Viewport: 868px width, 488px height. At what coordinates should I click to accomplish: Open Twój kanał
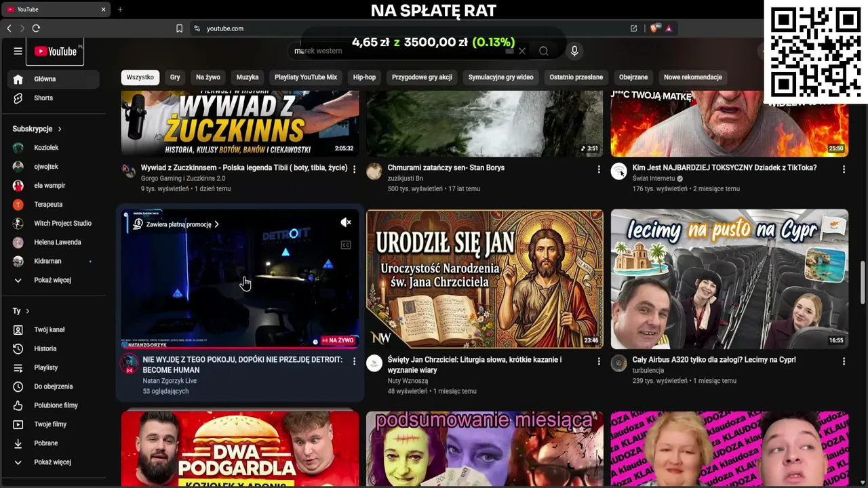pos(54,329)
